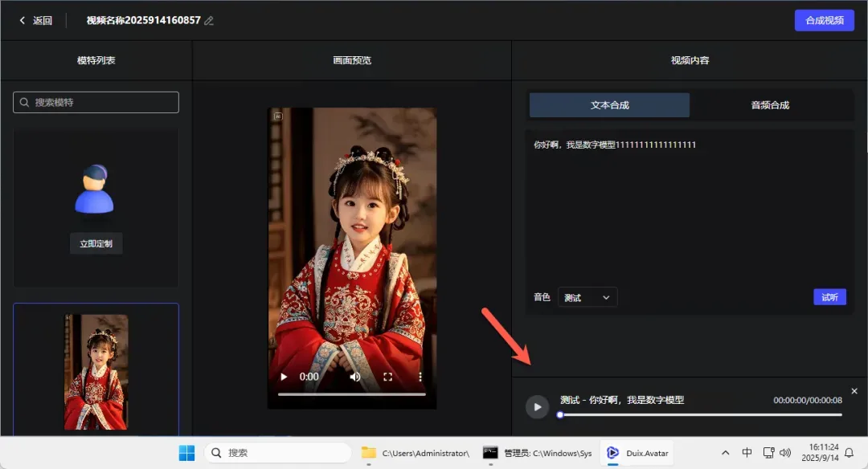Open the Windows Start menu

pyautogui.click(x=186, y=453)
